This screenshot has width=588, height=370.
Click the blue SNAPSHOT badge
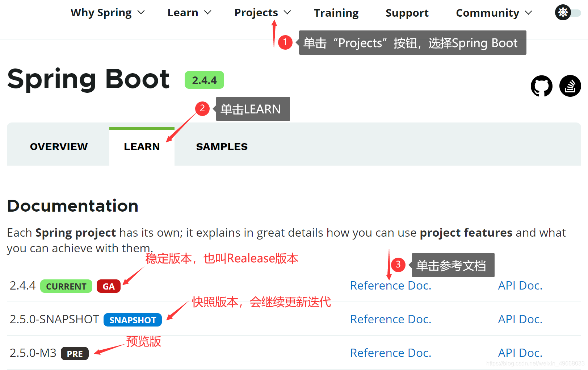coord(133,320)
